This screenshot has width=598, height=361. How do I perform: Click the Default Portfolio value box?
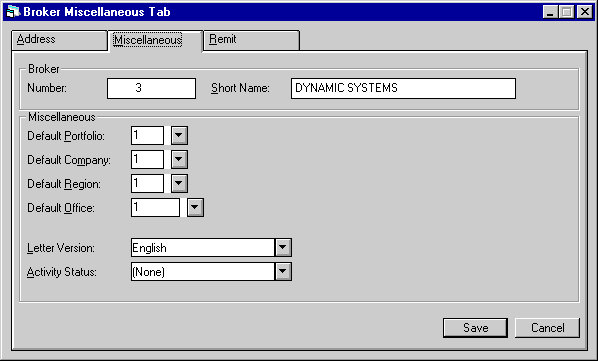(148, 136)
